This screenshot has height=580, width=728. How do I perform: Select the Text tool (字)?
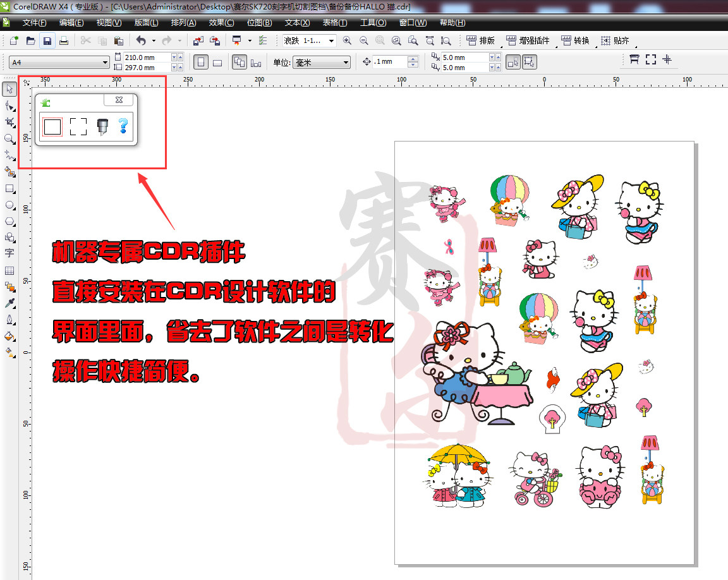9,253
